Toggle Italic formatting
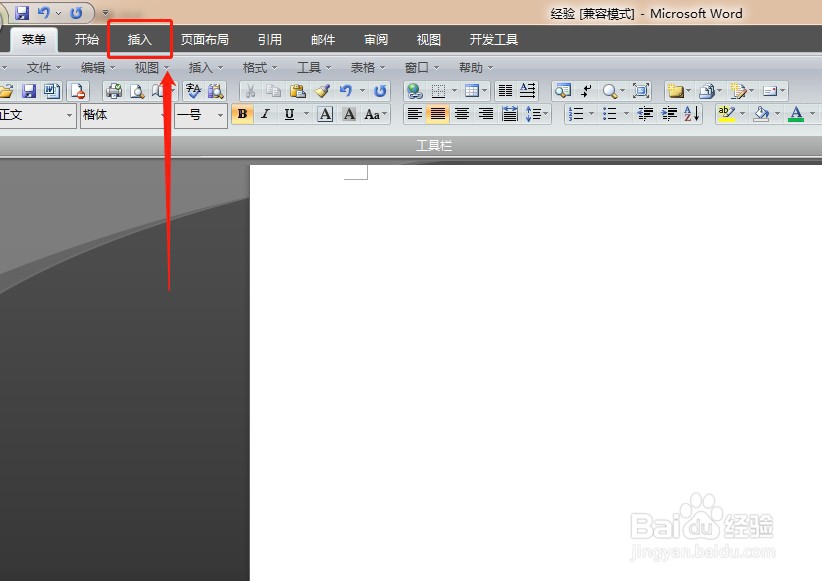Screen dimensions: 822x581 click(265, 114)
